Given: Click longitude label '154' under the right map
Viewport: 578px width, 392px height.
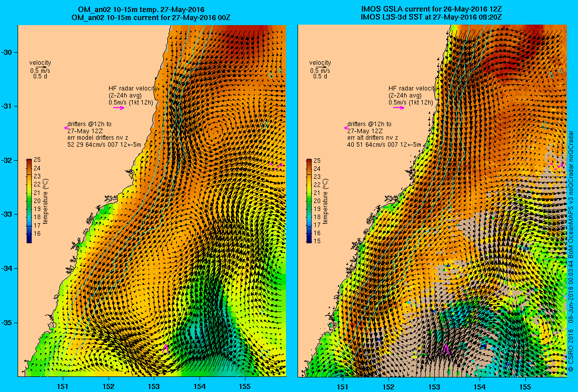Looking at the screenshot, I should coord(479,387).
